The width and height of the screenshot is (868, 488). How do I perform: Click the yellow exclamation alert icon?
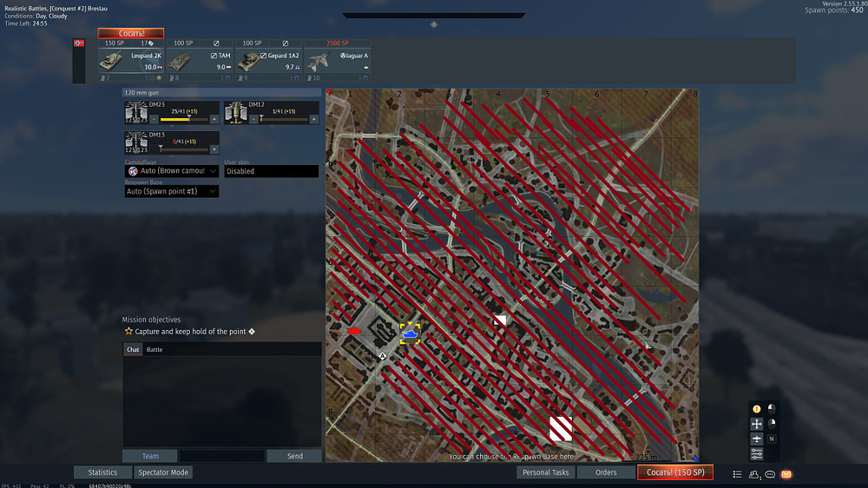tap(756, 408)
